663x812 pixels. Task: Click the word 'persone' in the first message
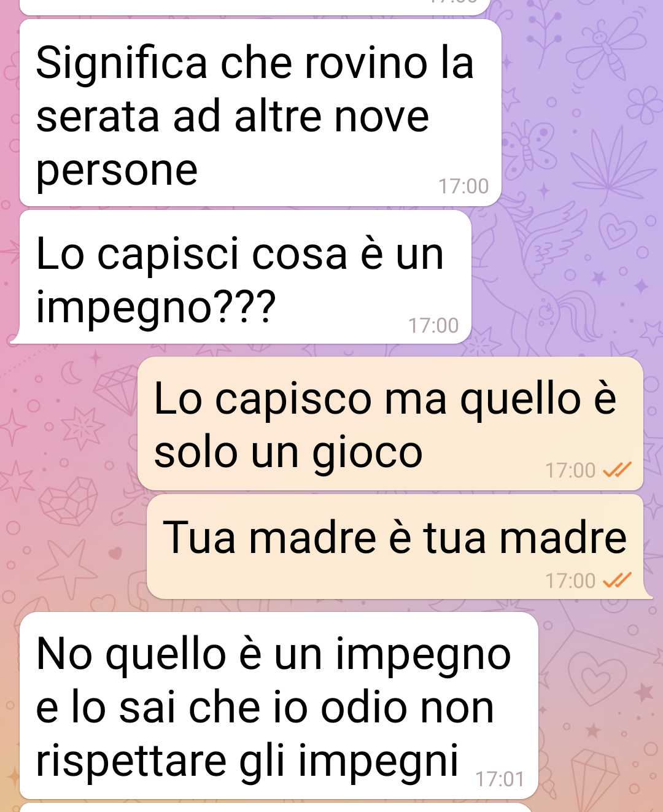pyautogui.click(x=117, y=171)
